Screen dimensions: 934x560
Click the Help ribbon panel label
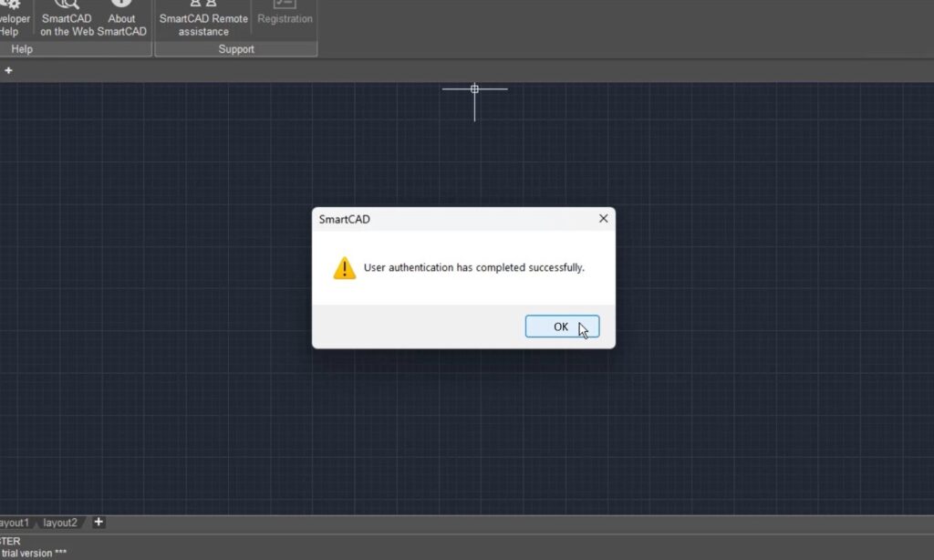[22, 49]
